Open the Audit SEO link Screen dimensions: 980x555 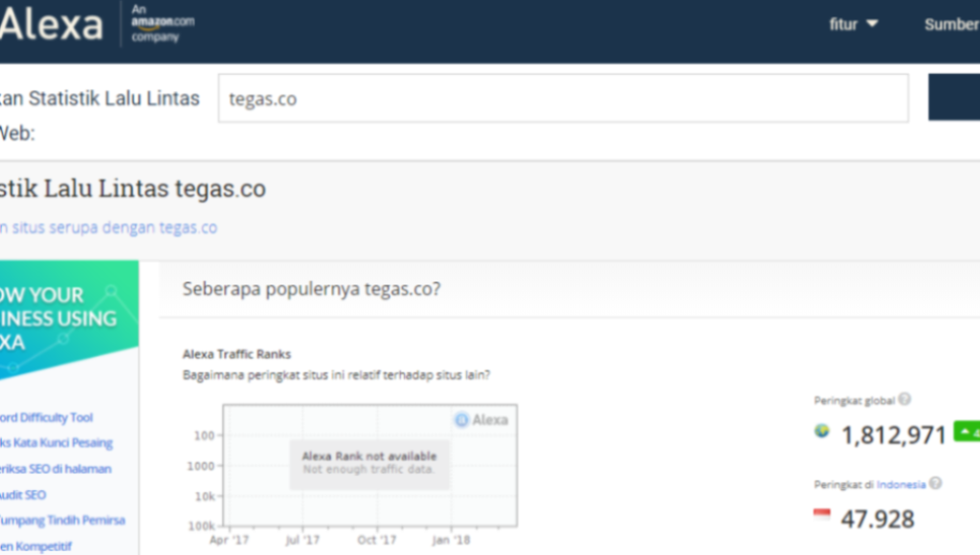pyautogui.click(x=23, y=495)
